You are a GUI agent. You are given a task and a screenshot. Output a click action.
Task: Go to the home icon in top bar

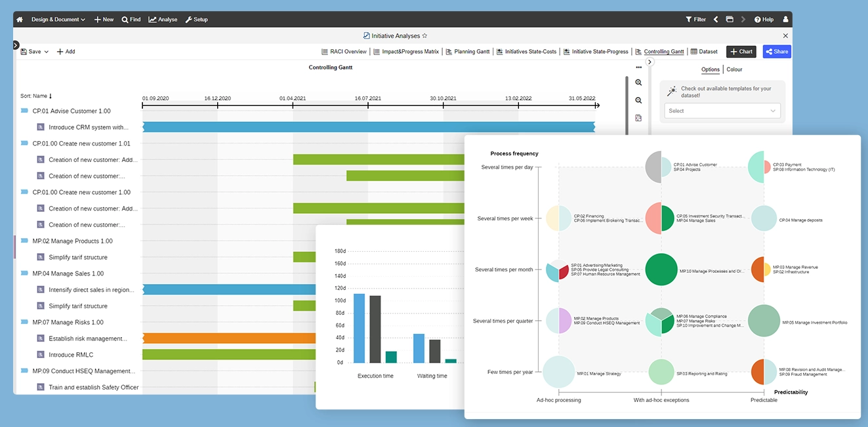click(x=20, y=20)
